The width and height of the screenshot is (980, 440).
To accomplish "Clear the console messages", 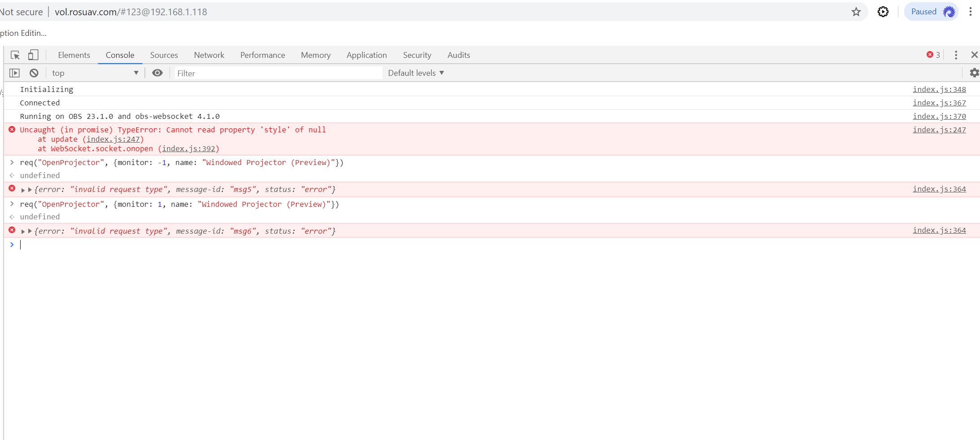I will click(x=34, y=73).
